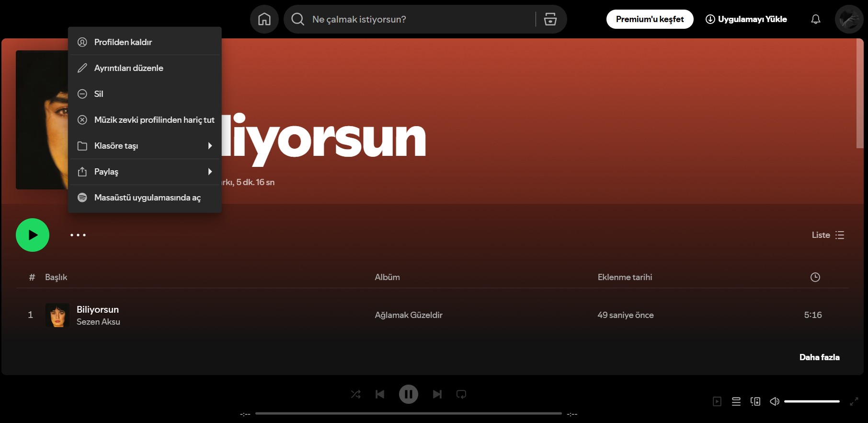Switch view using Liste icon
This screenshot has width=868, height=423.
pos(839,235)
